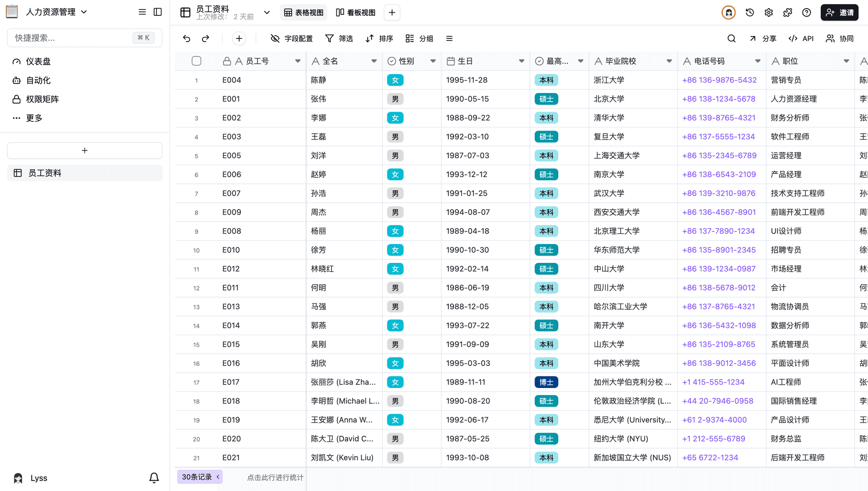868x491 pixels.
Task: Expand the 员工号 column dropdown arrow
Action: 298,61
